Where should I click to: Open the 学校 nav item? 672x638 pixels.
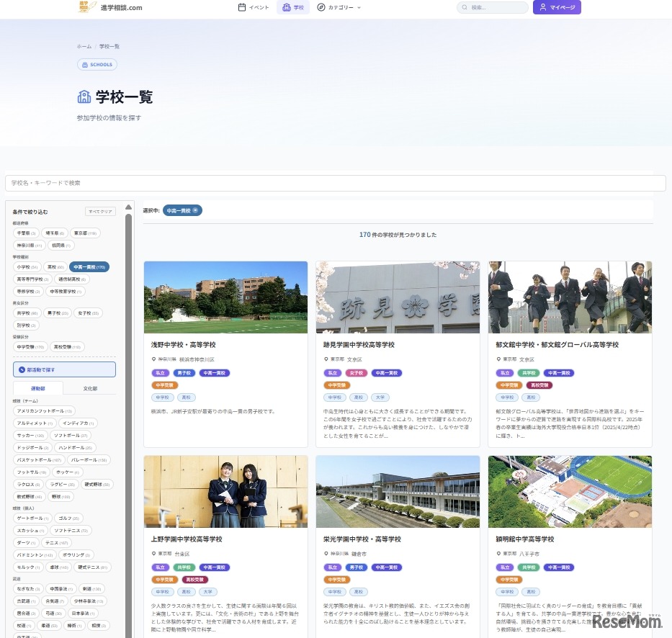293,7
